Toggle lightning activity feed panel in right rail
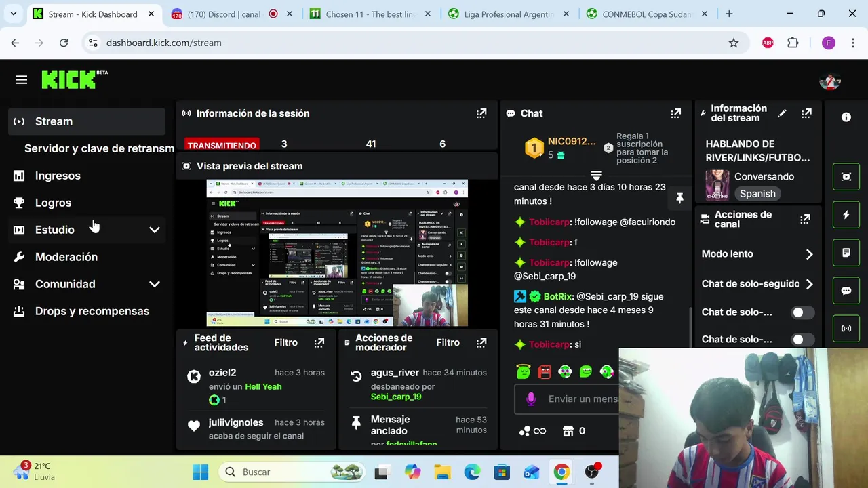The image size is (868, 488). (x=846, y=215)
